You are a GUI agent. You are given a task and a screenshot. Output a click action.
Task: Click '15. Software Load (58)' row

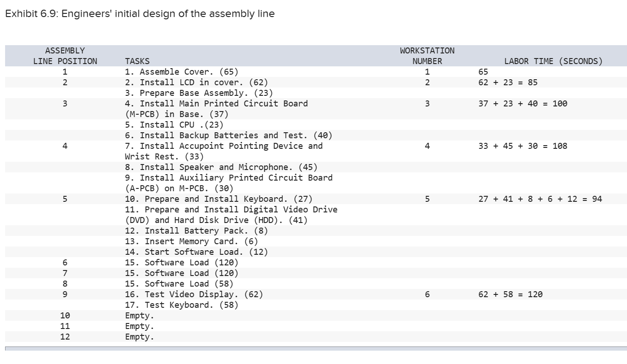179,284
